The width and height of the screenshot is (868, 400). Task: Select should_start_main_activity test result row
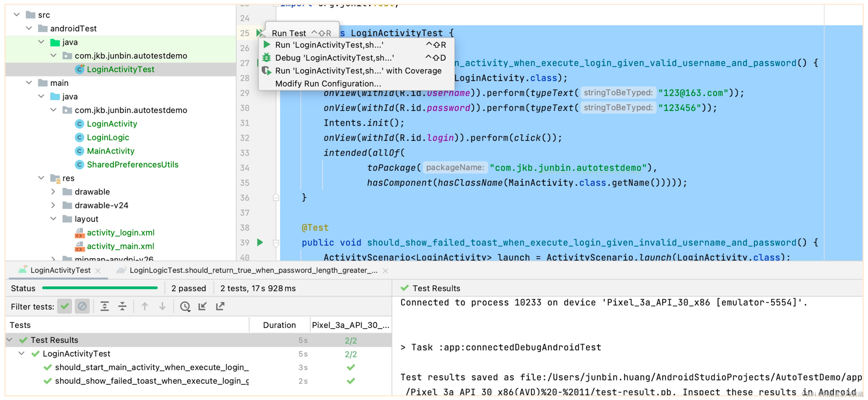(199, 368)
